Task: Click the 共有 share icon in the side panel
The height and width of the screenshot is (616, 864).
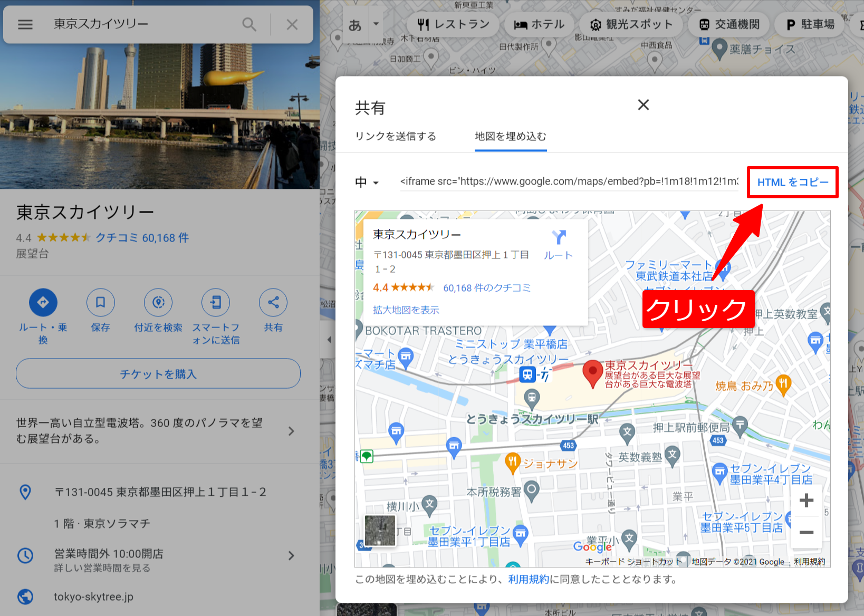Action: (273, 302)
